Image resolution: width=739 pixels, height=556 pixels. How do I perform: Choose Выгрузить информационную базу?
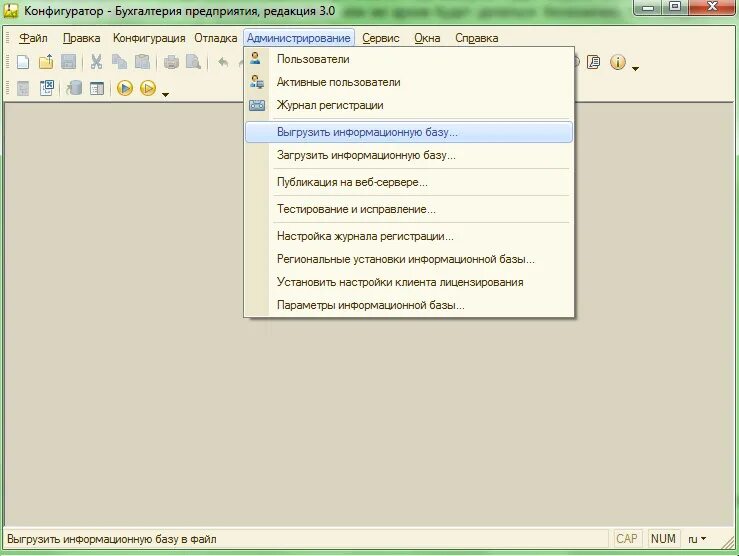click(409, 132)
